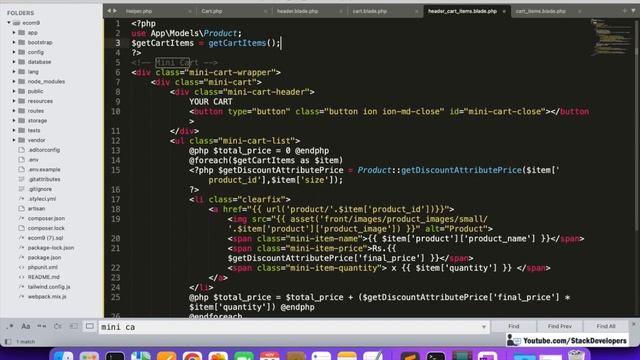Image resolution: width=640 pixels, height=360 pixels.
Task: Open the tab list dropdown arrow
Action: 633,11
